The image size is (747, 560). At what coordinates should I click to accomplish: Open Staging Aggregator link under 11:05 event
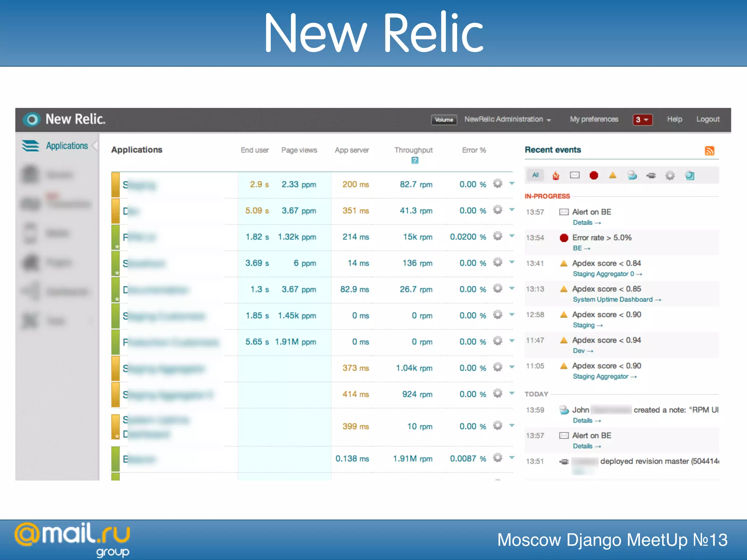coord(604,376)
